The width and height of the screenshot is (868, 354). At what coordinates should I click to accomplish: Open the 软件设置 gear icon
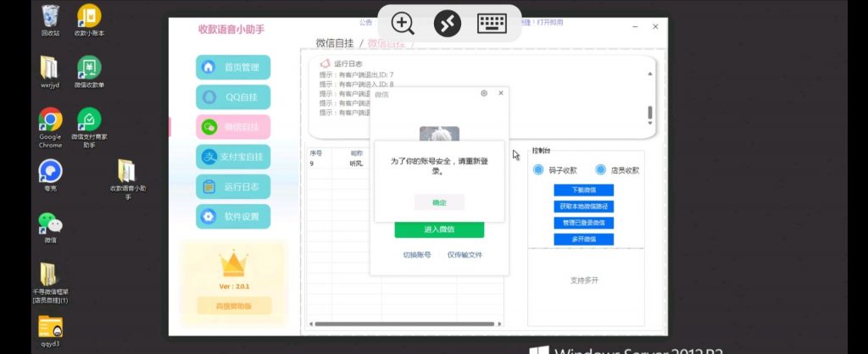208,217
